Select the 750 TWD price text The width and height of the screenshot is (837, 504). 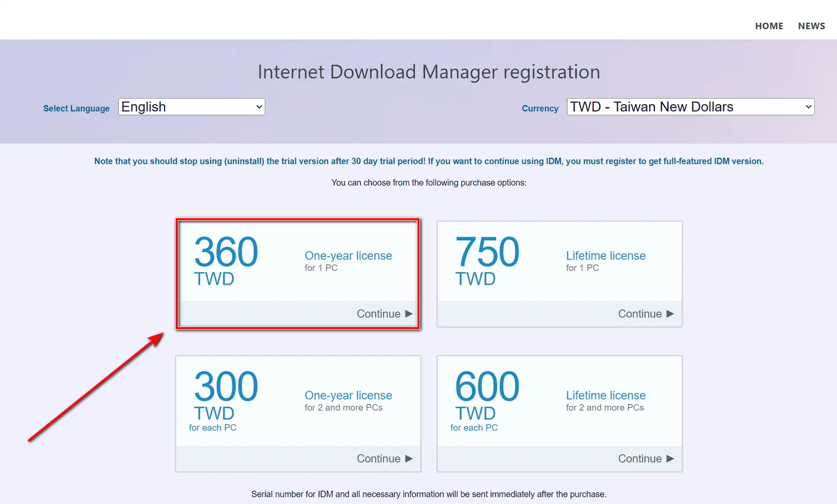[x=487, y=261]
